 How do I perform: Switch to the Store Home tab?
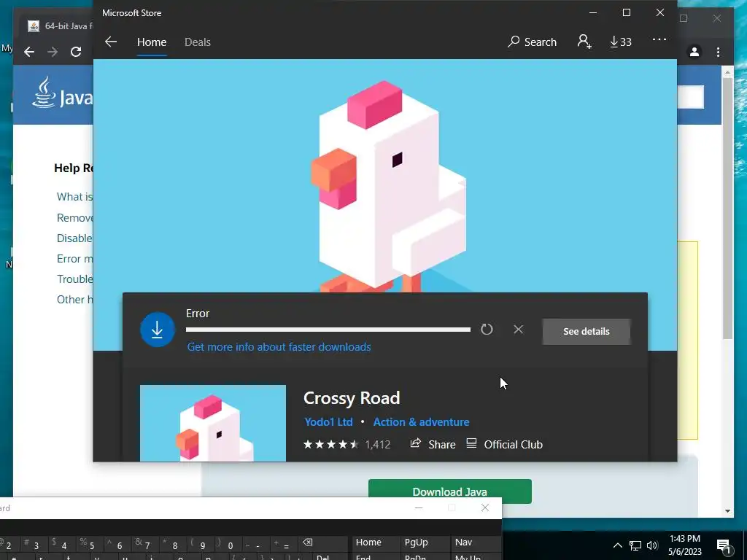pos(152,42)
